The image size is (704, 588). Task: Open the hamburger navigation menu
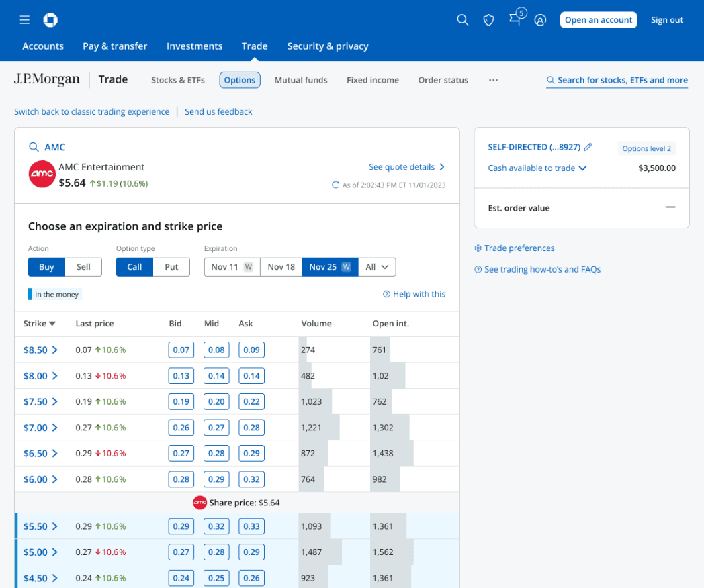pos(25,19)
